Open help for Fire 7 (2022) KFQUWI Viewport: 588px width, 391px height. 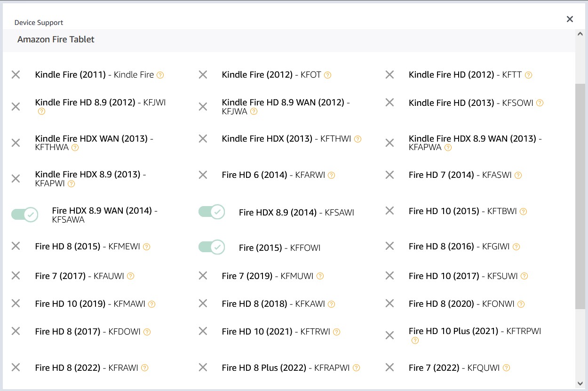[506, 368]
